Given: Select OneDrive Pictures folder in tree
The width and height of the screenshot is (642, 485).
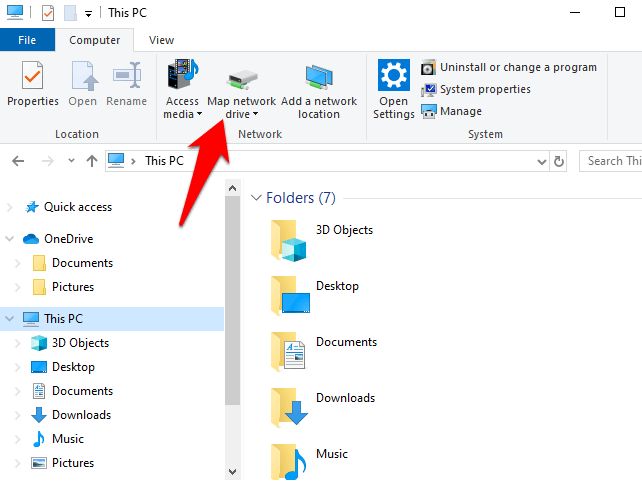Looking at the screenshot, I should pos(73,287).
